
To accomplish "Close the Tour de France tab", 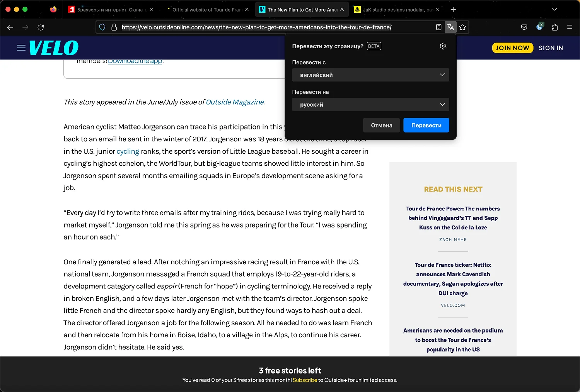I will click(x=247, y=9).
